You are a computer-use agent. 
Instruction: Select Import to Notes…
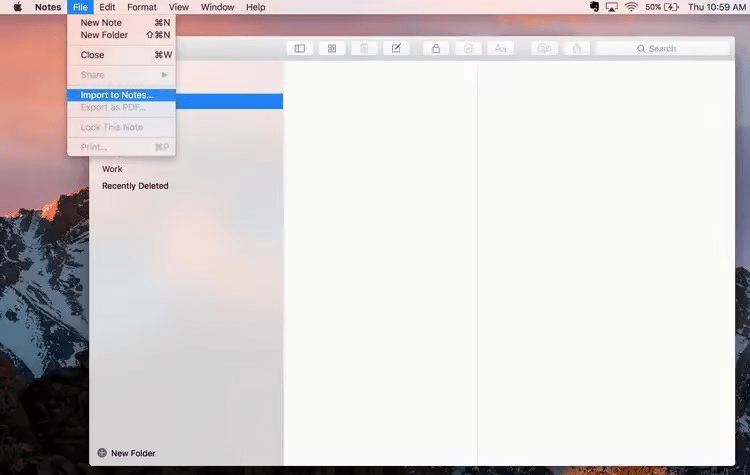121,95
